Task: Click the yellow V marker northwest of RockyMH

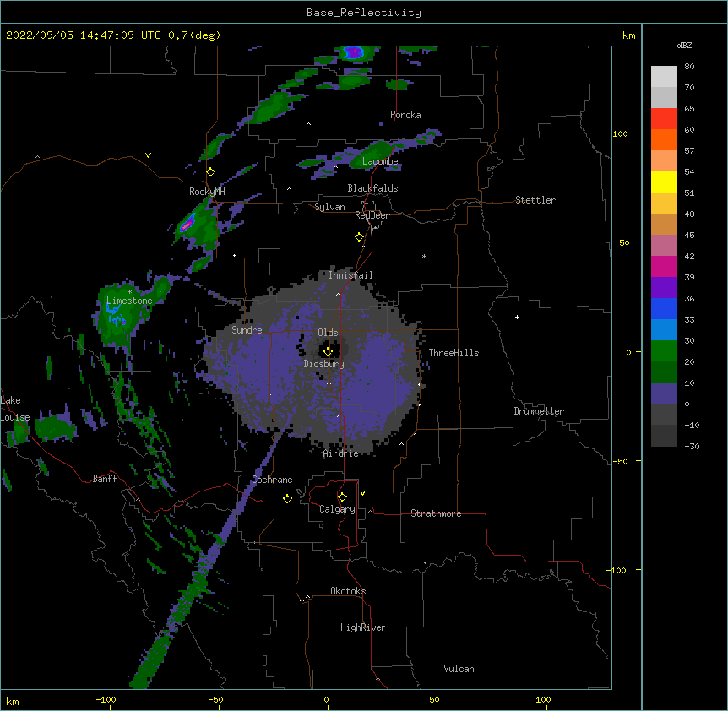Action: pos(148,155)
